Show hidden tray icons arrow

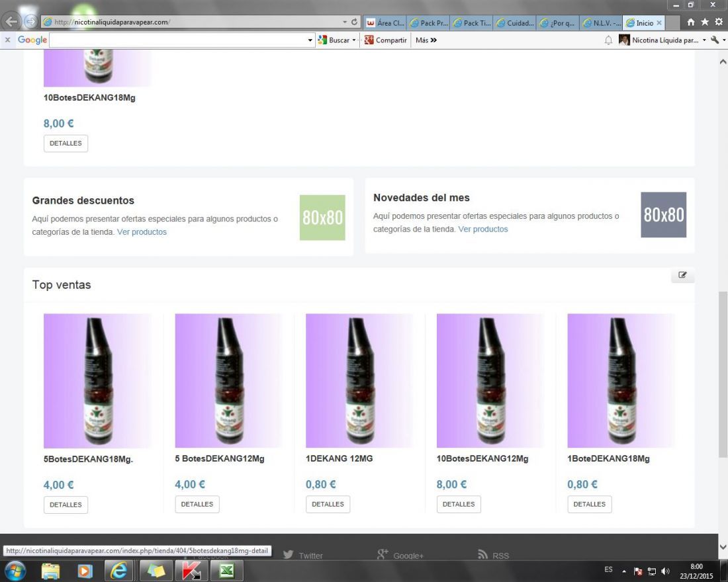point(624,571)
